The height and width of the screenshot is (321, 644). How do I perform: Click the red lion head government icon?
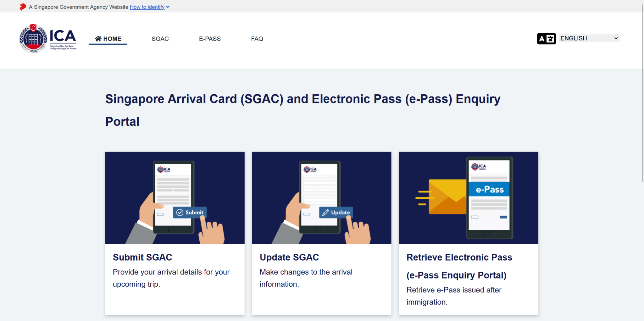(23, 7)
